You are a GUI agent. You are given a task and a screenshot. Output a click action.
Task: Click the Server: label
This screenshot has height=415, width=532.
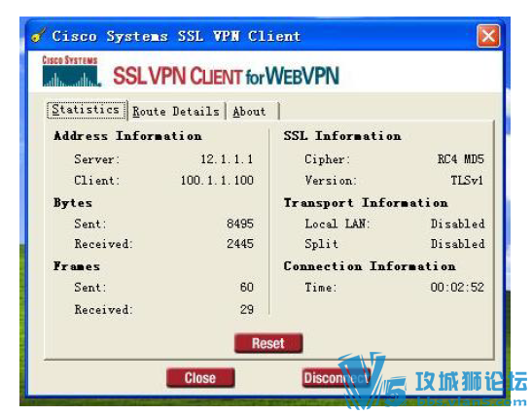(97, 159)
